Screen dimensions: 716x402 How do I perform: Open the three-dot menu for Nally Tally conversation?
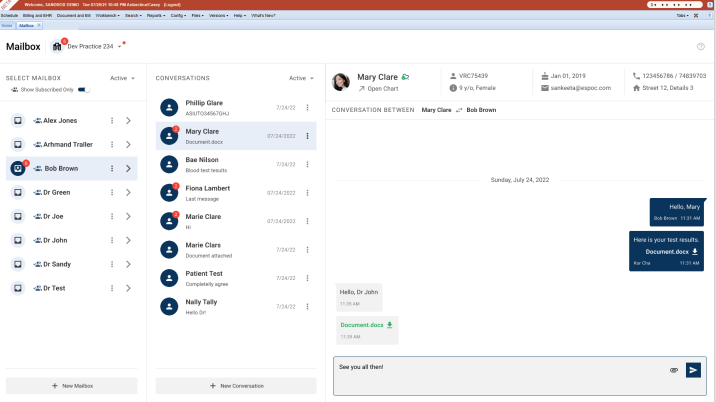(x=307, y=307)
